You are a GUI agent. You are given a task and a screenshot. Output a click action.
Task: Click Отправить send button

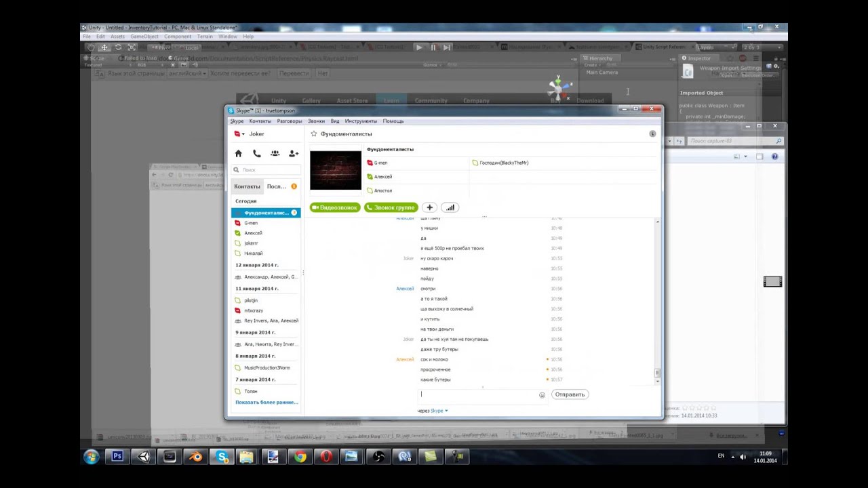point(570,394)
